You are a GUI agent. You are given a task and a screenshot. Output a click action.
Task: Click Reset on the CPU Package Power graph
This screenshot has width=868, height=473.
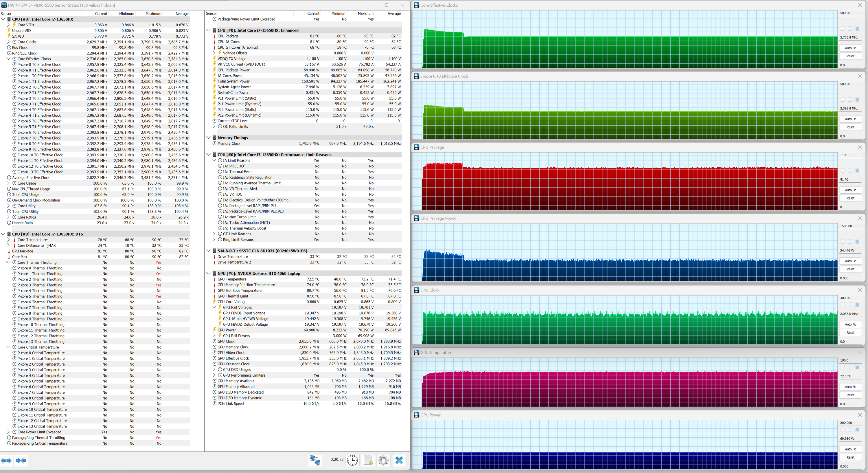(850, 269)
